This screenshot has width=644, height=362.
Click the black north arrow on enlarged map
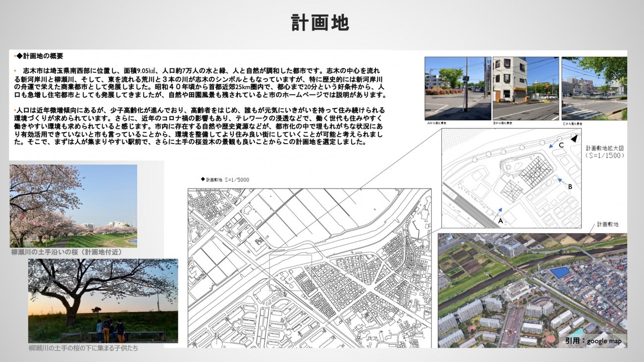574,139
